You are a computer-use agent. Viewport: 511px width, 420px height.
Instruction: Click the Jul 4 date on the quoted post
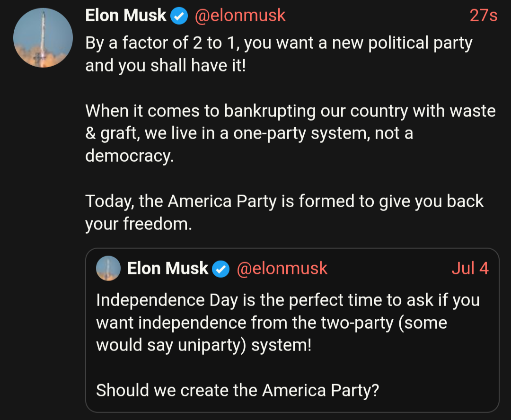coord(470,269)
